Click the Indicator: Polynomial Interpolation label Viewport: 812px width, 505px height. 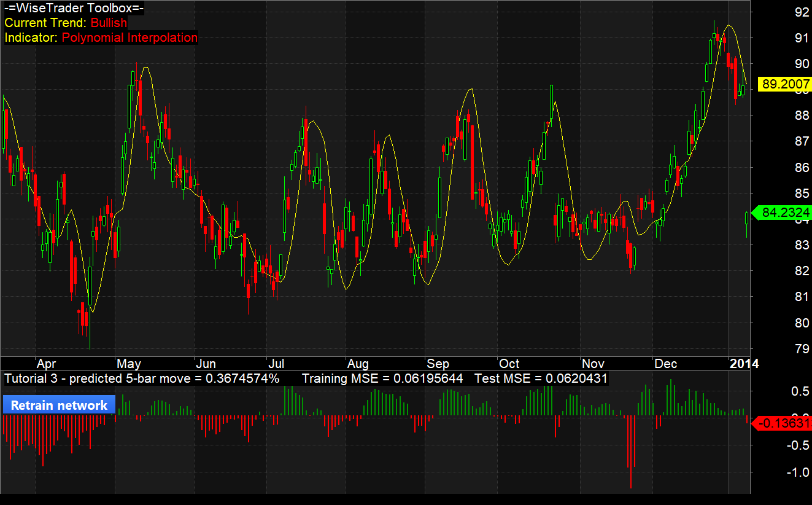pos(101,37)
